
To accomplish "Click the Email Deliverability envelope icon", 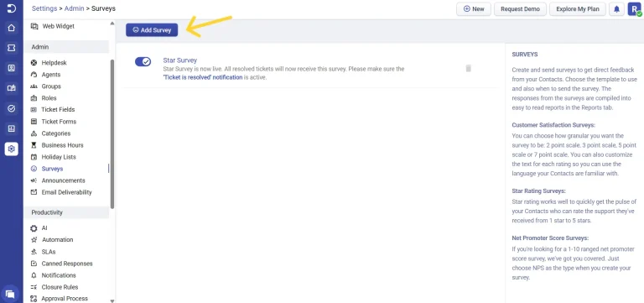I will [34, 192].
